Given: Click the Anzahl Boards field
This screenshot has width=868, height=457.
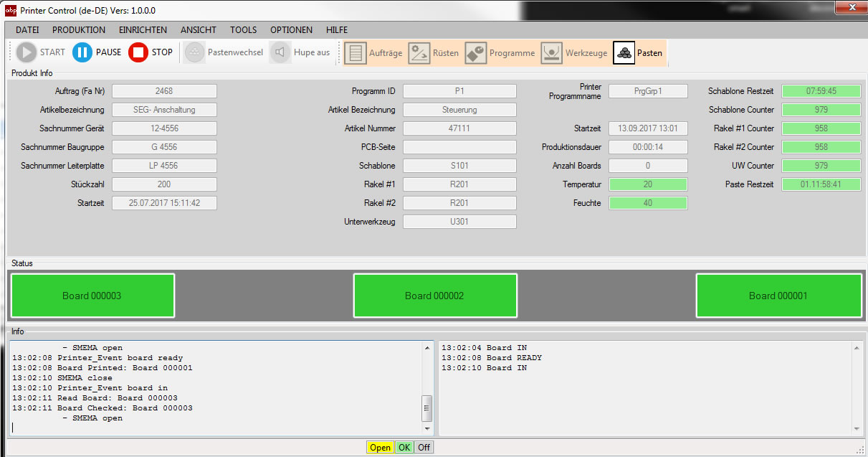Looking at the screenshot, I should point(648,166).
